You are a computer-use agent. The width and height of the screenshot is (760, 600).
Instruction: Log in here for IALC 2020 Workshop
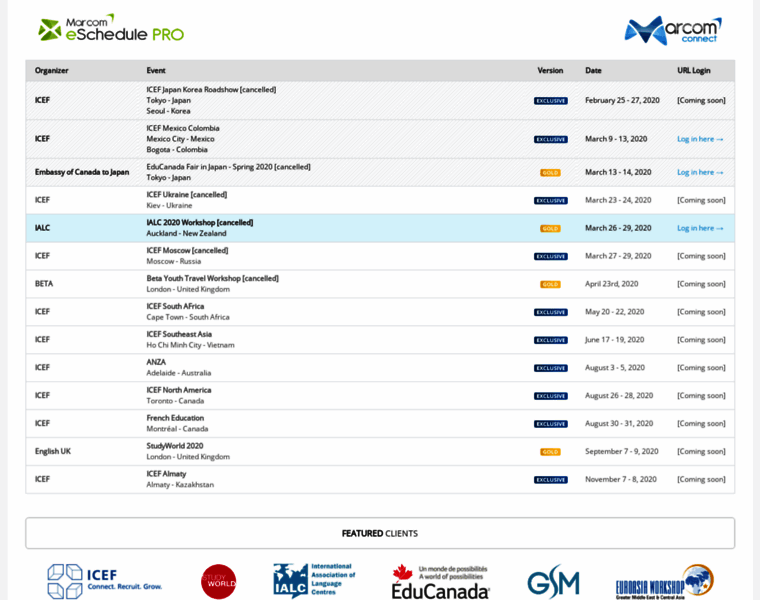[699, 228]
